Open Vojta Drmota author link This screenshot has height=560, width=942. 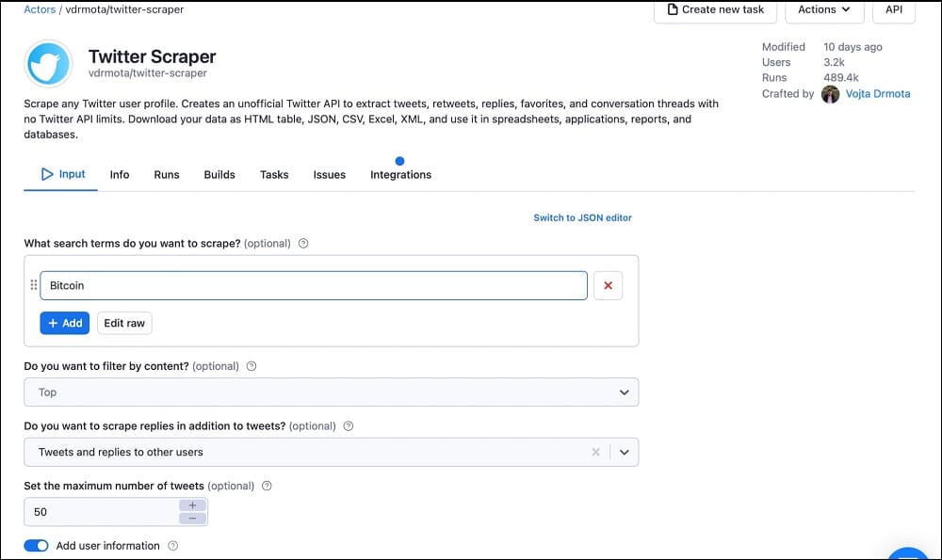[x=878, y=93]
